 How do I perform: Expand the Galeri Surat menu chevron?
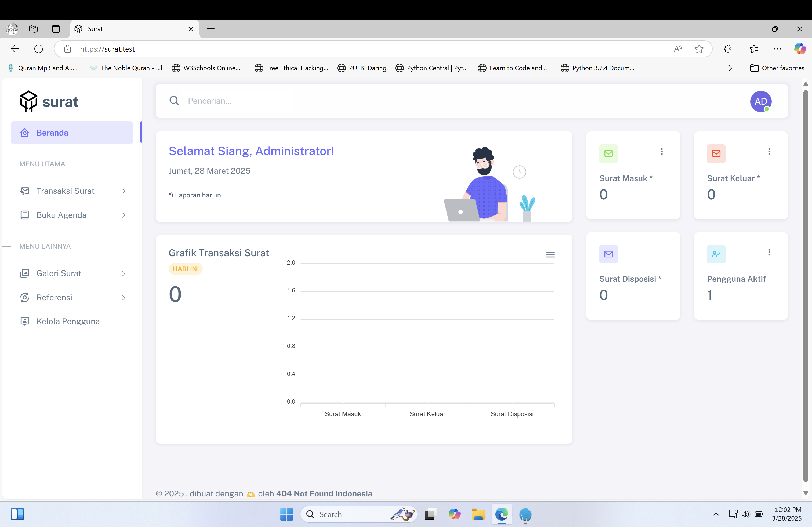(x=124, y=273)
